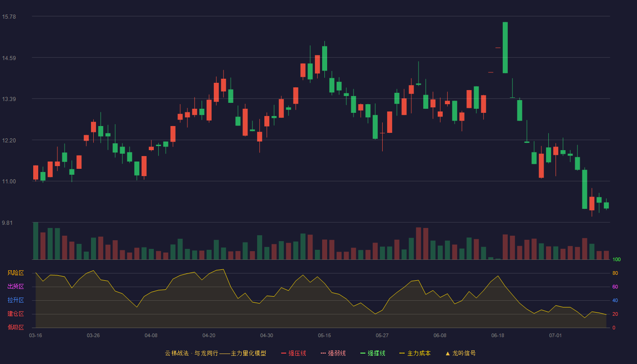The height and width of the screenshot is (364, 637).
Task: Click the 03-26 date label
Action: pyautogui.click(x=93, y=335)
